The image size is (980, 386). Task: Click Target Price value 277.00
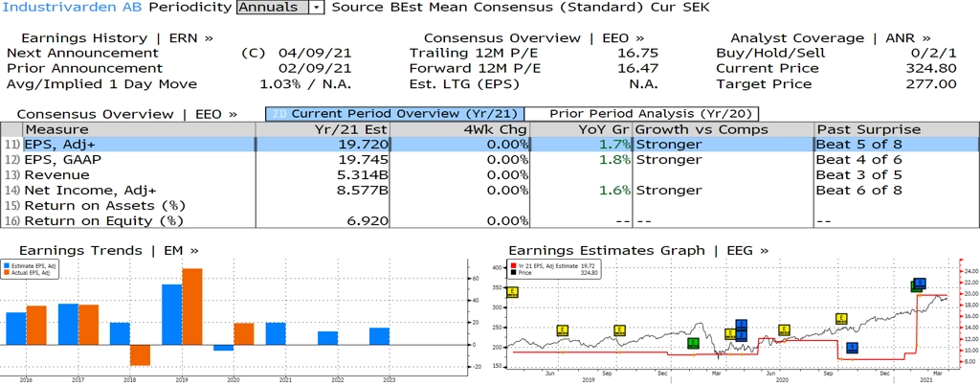coord(930,84)
